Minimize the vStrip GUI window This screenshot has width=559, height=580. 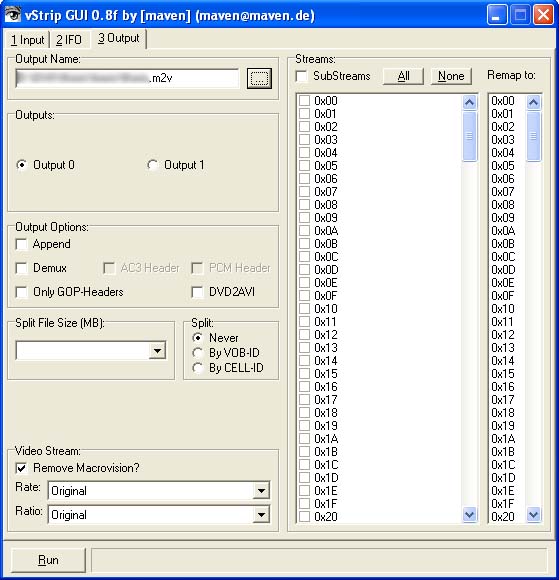click(496, 15)
